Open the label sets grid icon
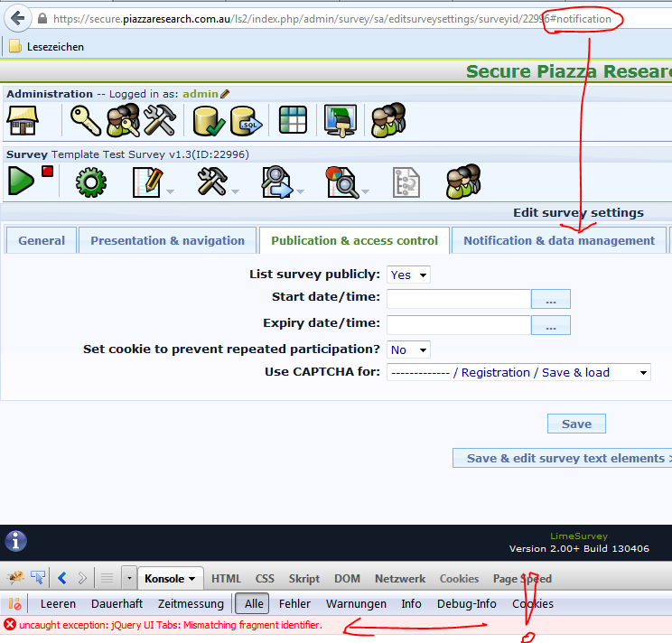This screenshot has height=643, width=672. click(x=294, y=121)
